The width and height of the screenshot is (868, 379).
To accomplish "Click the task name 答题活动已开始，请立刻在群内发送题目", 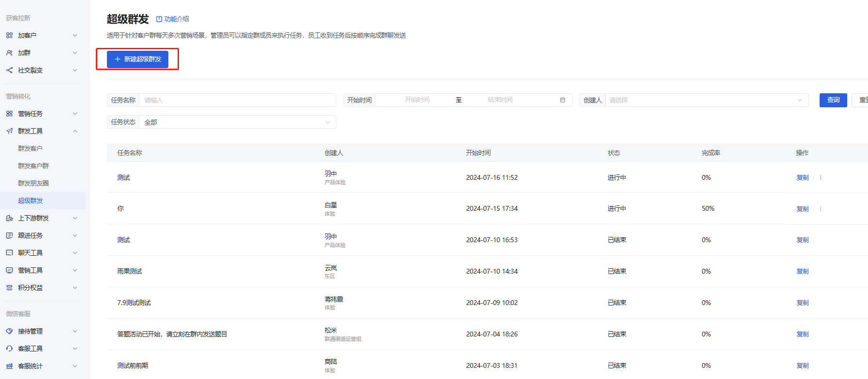I will pyautogui.click(x=172, y=334).
